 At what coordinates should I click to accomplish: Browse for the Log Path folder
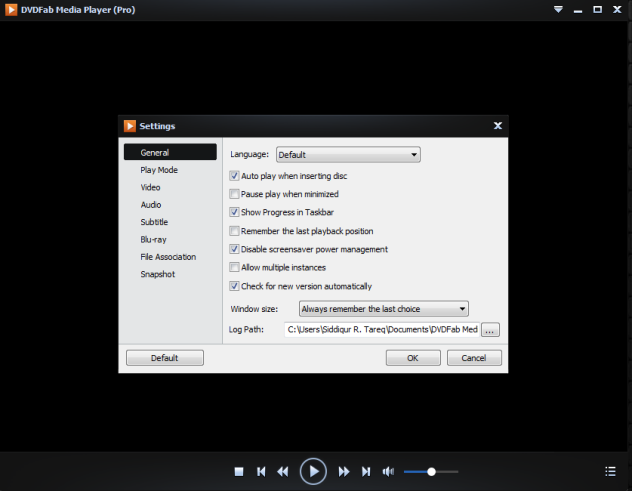[x=490, y=330]
